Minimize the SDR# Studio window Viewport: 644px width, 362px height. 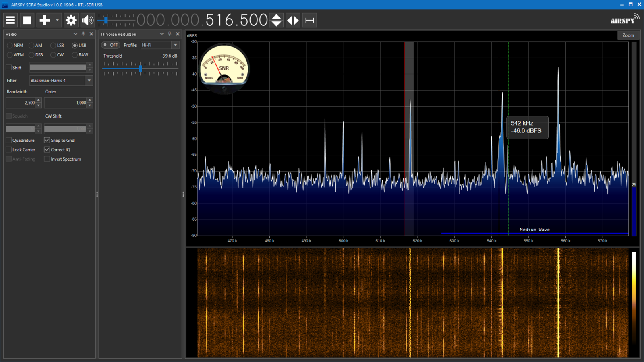[622, 4]
